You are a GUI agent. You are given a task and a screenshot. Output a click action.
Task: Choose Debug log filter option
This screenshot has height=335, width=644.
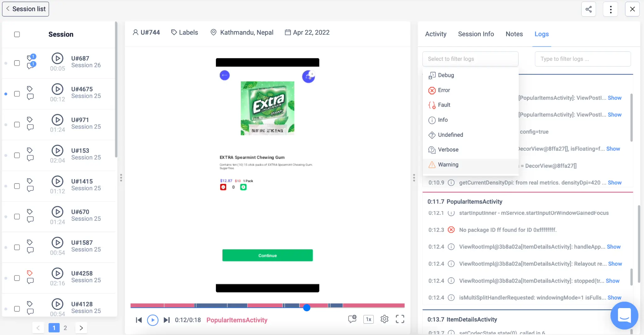[x=470, y=75]
